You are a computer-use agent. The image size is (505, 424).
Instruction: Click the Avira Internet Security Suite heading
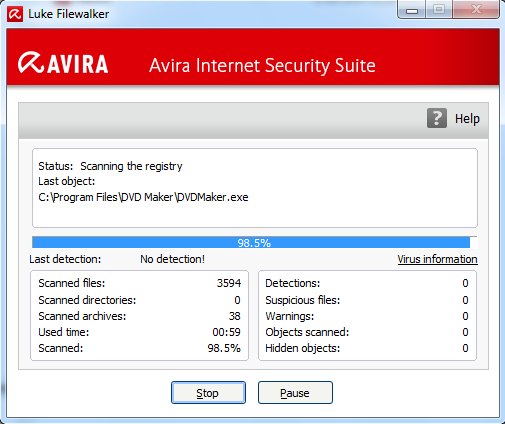tap(262, 65)
